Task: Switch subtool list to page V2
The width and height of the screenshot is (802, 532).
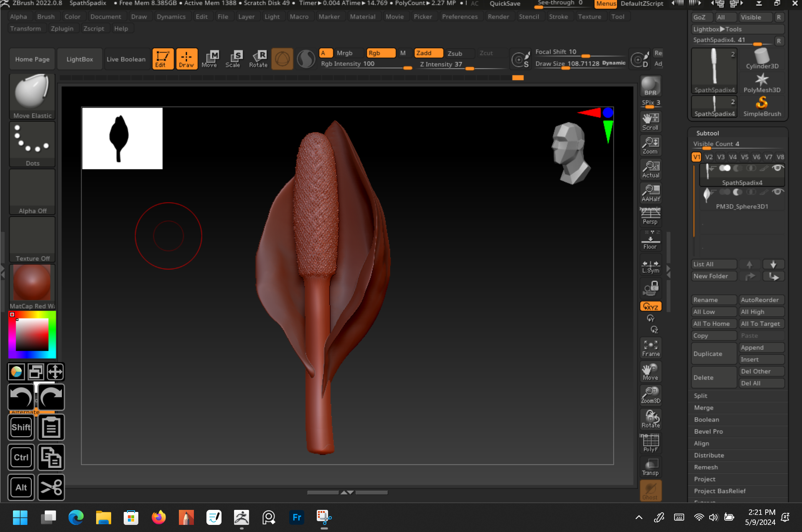Action: [708, 157]
